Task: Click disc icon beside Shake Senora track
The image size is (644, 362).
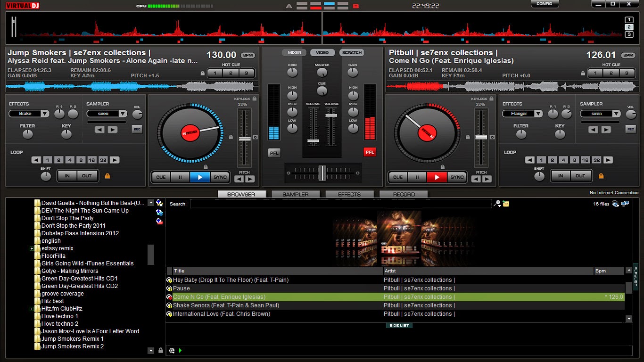Action: point(169,305)
